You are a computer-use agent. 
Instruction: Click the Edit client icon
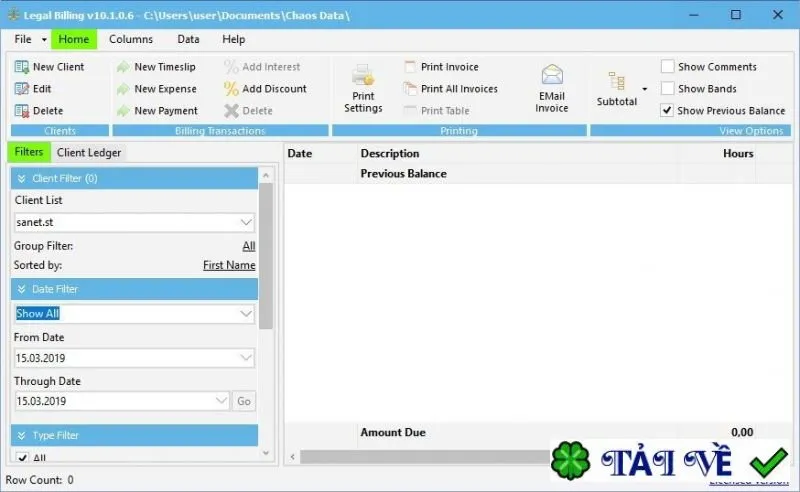point(21,89)
